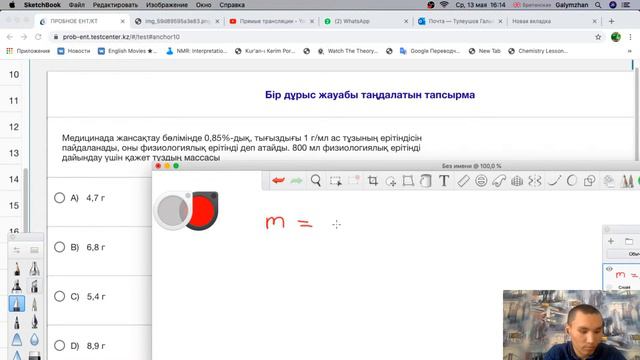
Task: Select the Distort transform tool
Action: pos(408,180)
